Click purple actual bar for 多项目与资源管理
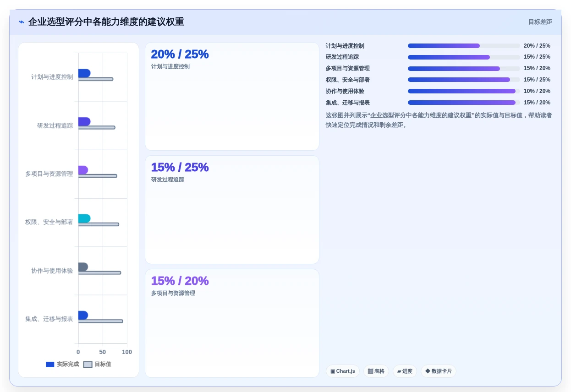 (83, 170)
